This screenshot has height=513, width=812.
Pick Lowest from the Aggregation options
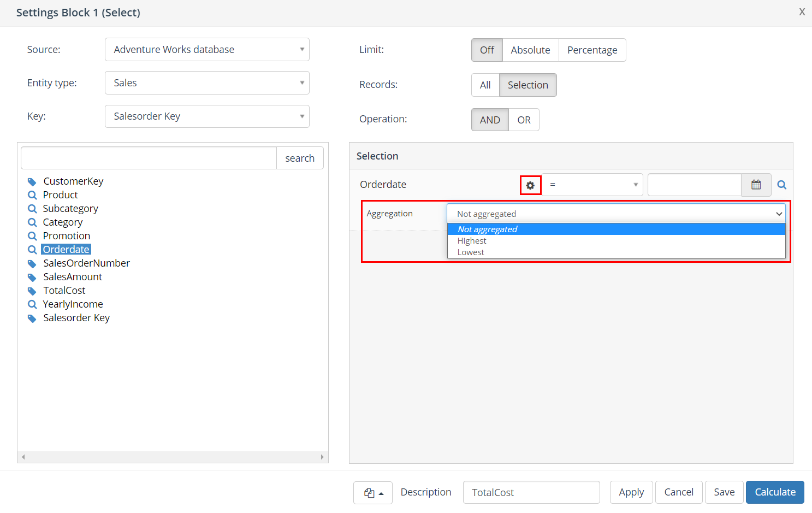(x=471, y=252)
